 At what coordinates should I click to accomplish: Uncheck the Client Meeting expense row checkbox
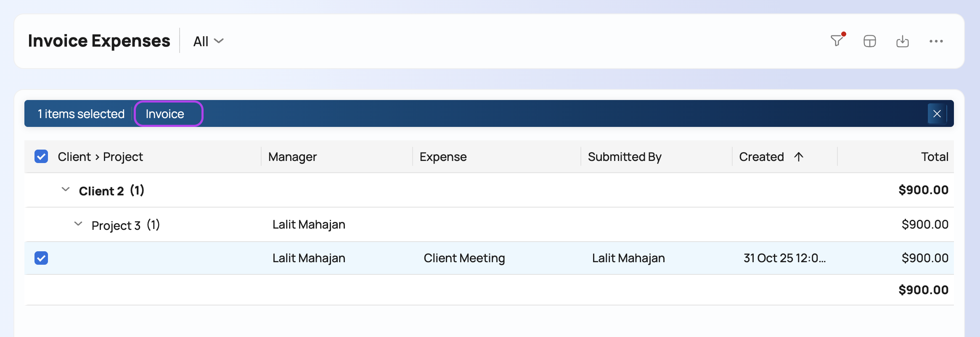[x=41, y=258]
